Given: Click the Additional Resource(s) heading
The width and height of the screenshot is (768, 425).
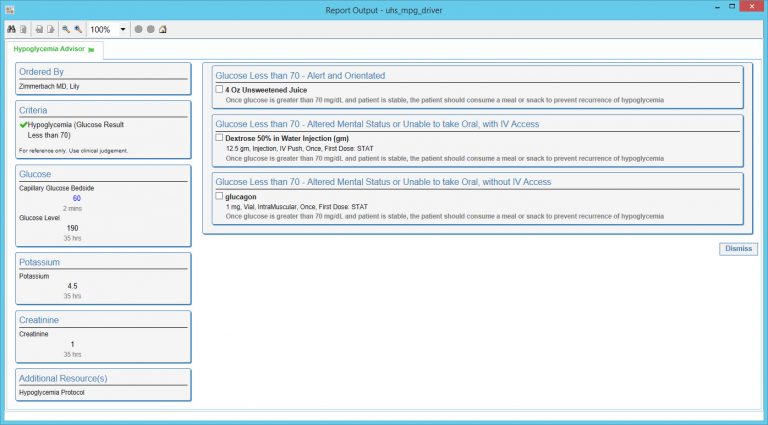Looking at the screenshot, I should click(63, 378).
